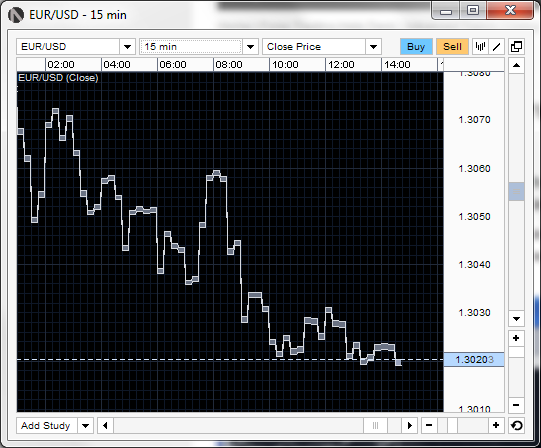Select the draw trend line tool
Screen dimensions: 541x448
point(496,47)
